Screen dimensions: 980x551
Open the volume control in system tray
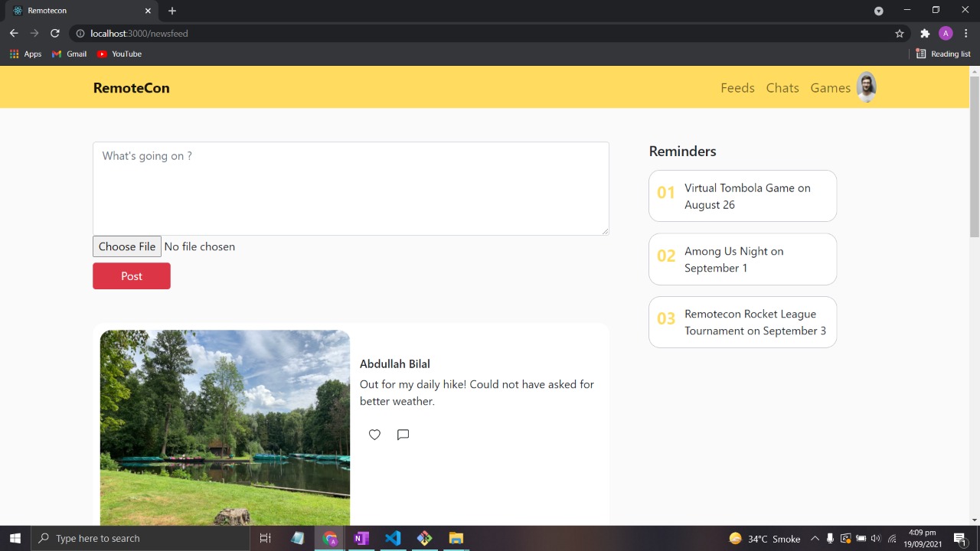876,538
